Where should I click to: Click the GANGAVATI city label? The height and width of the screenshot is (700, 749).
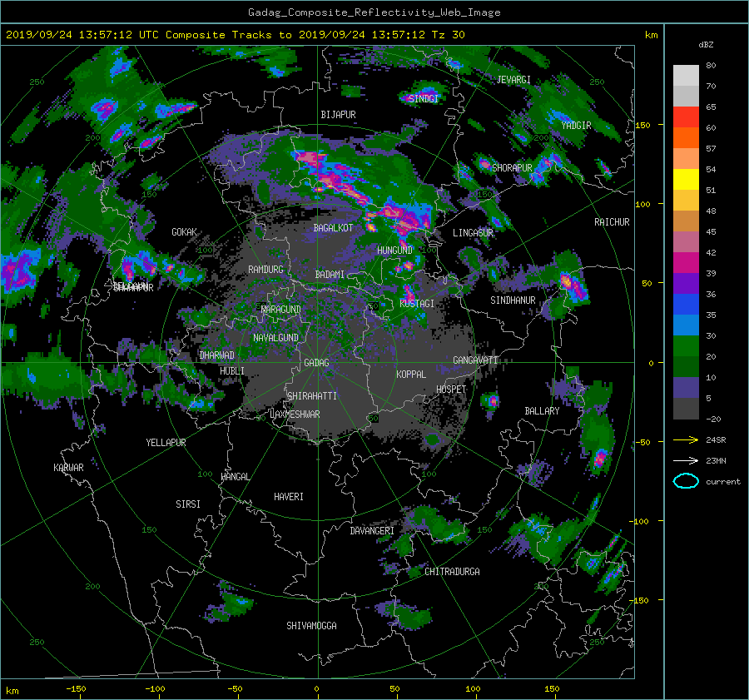[476, 360]
